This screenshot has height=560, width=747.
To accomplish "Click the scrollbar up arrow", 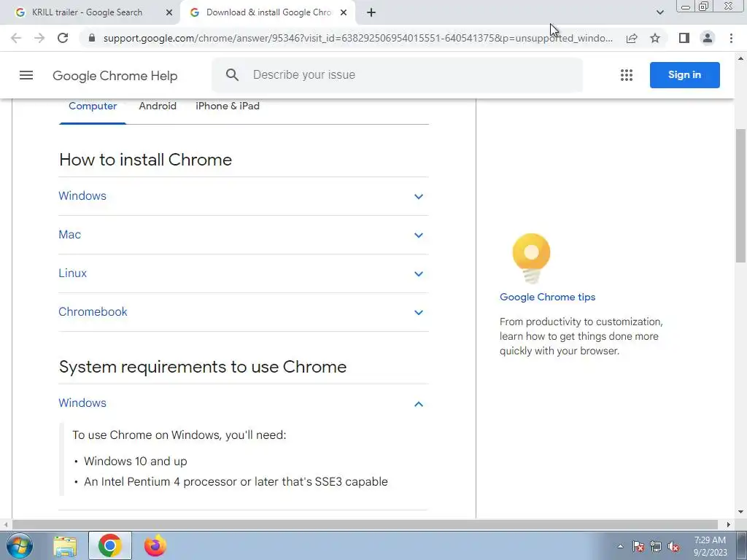I will [740, 58].
